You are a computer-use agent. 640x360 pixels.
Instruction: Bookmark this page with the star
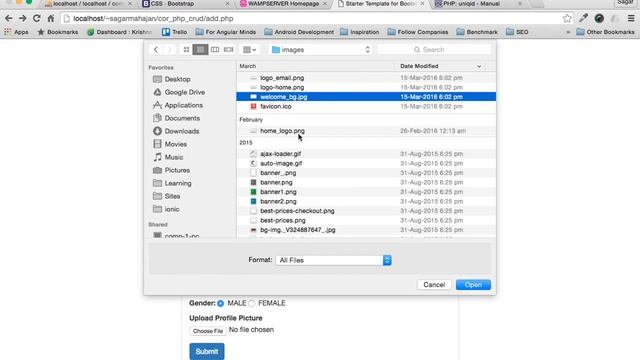coord(567,18)
